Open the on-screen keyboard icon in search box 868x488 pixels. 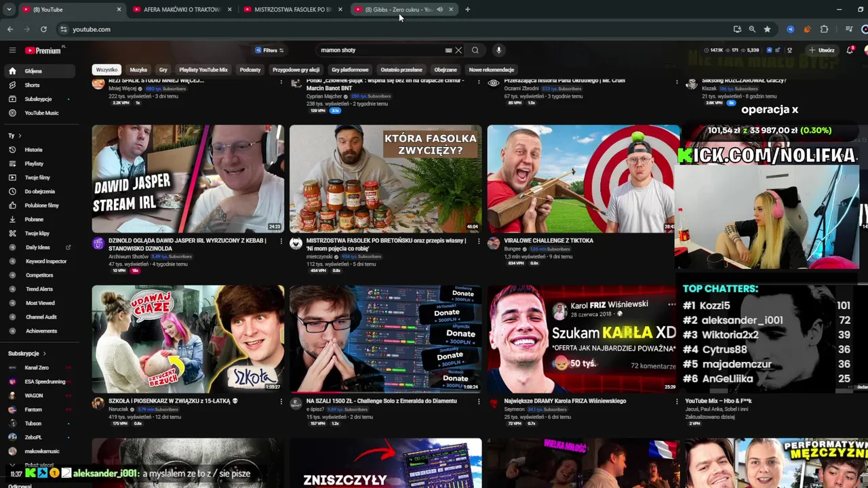click(x=448, y=50)
